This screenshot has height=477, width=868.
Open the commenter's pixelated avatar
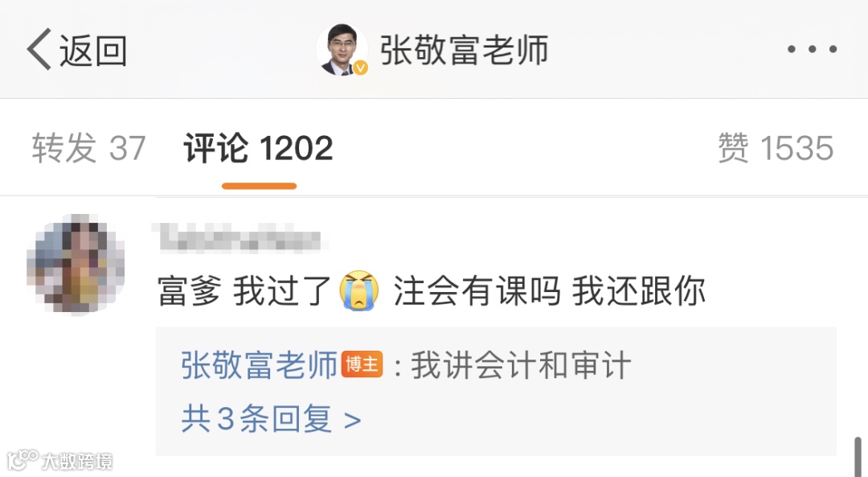76,262
